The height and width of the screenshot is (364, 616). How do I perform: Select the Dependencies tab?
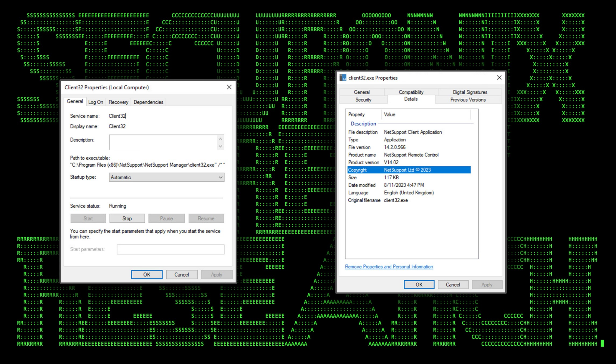coord(148,102)
